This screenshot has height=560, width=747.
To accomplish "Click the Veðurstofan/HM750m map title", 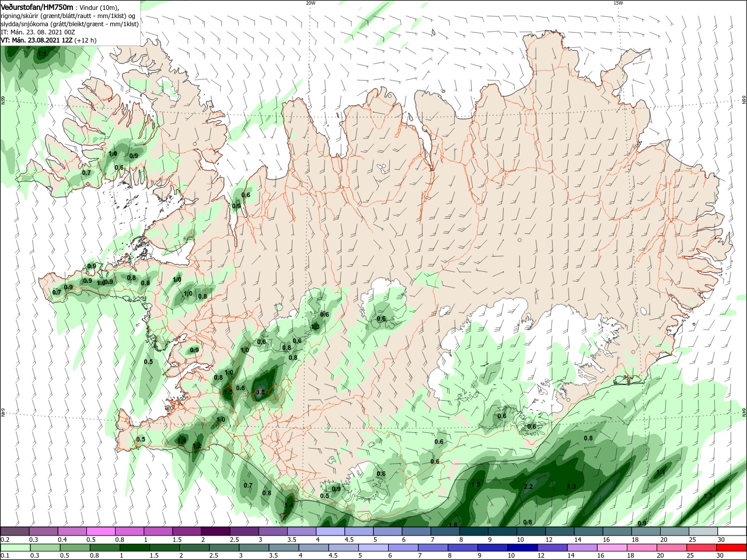I will tap(37, 7).
